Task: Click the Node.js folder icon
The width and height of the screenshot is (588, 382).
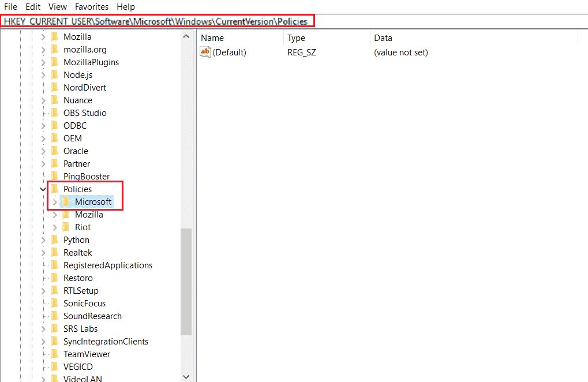Action: [x=55, y=75]
